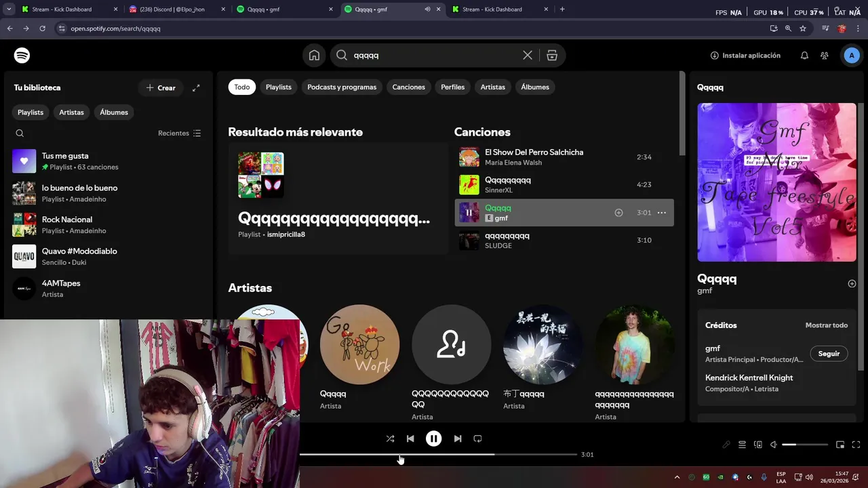Reload the page in the browser
The width and height of the screenshot is (868, 488).
[42, 28]
